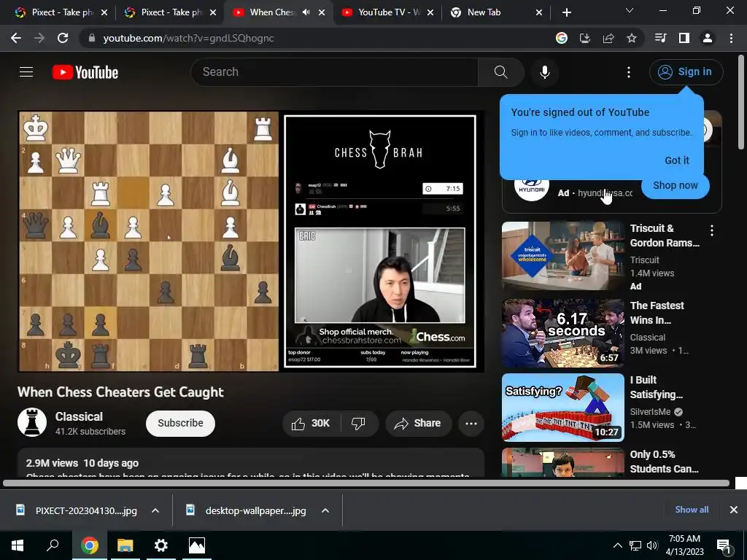Viewport: 747px width, 560px height.
Task: Open Chrome's three-dot menu
Action: (731, 38)
